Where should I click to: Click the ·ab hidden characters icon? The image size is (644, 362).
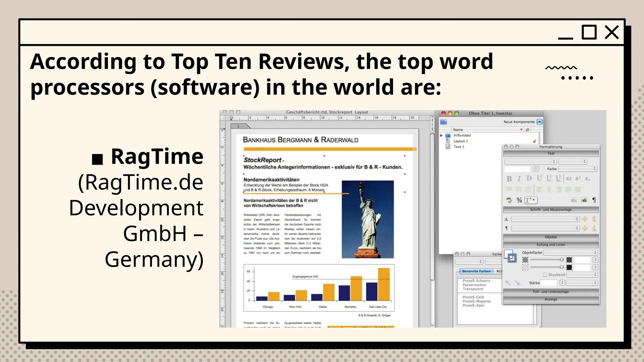[584, 200]
